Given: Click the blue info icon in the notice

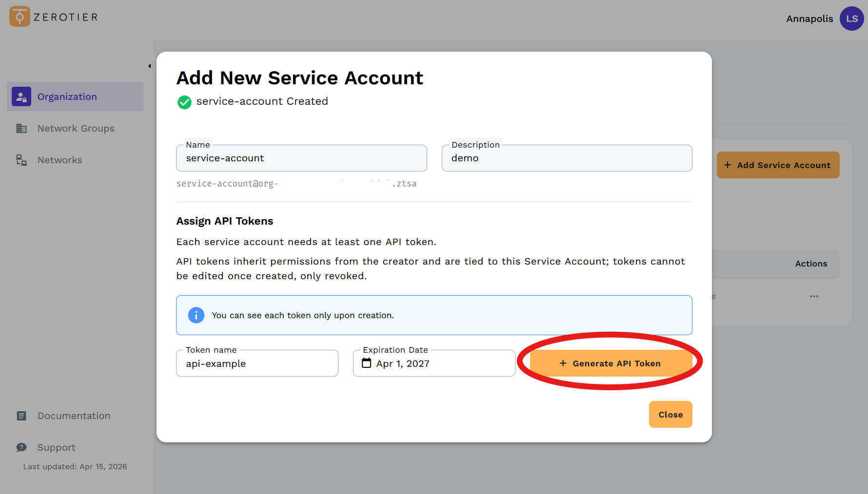Looking at the screenshot, I should 196,315.
